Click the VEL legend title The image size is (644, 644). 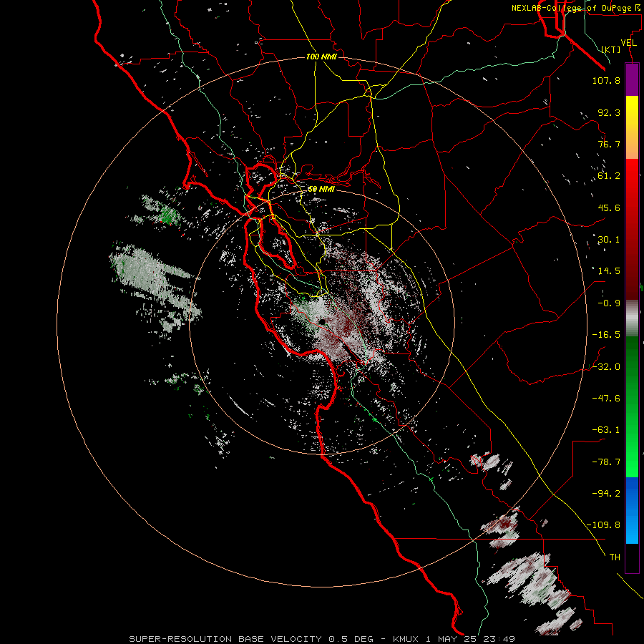[x=628, y=43]
